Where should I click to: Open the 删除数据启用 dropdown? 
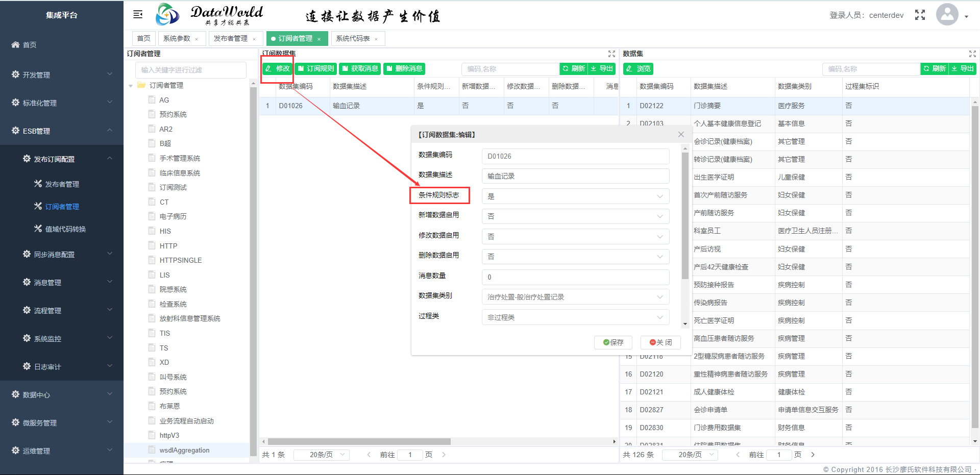tap(575, 257)
